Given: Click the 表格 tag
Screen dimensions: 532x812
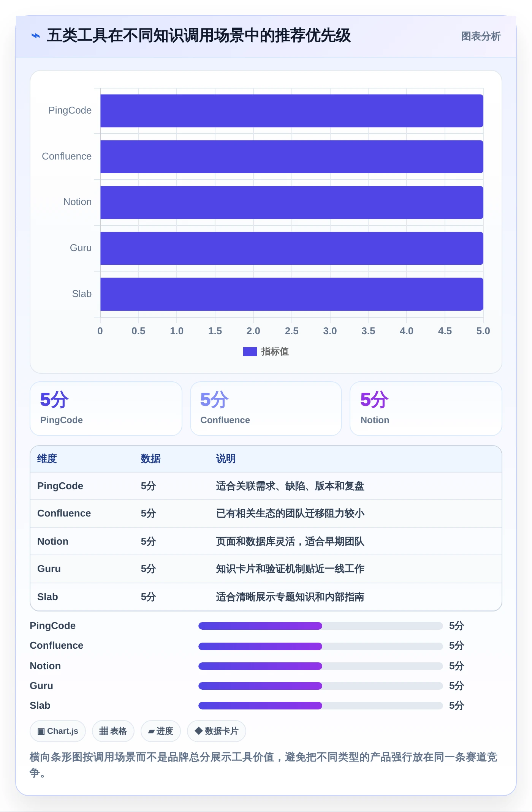Looking at the screenshot, I should pos(113,731).
